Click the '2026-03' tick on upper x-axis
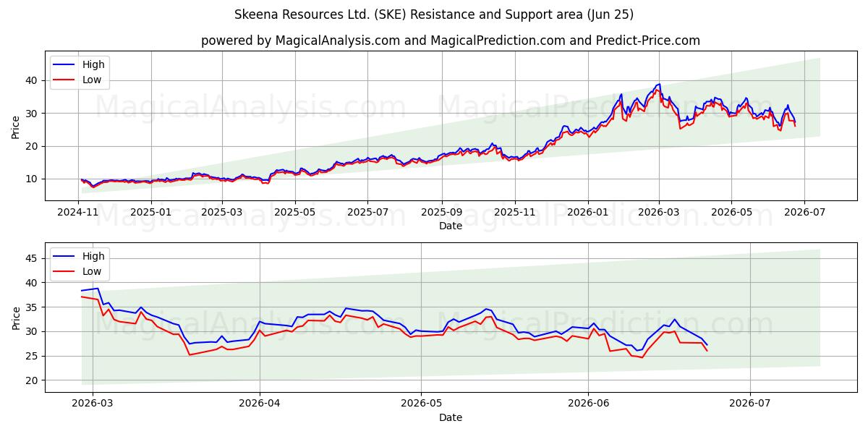Image resolution: width=868 pixels, height=434 pixels. [659, 212]
